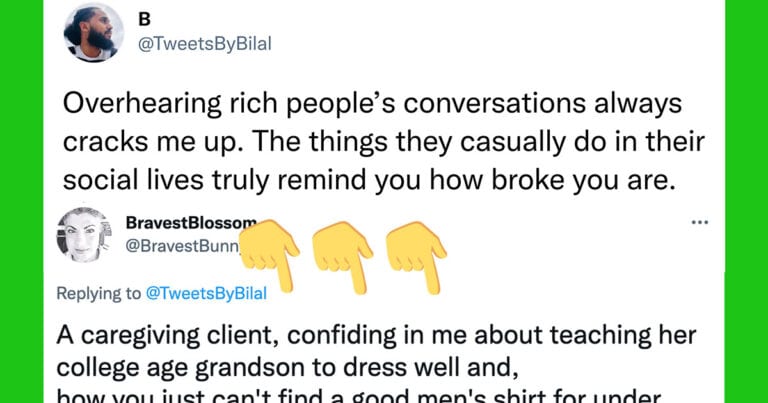Click B's bearded profile avatar

93,32
